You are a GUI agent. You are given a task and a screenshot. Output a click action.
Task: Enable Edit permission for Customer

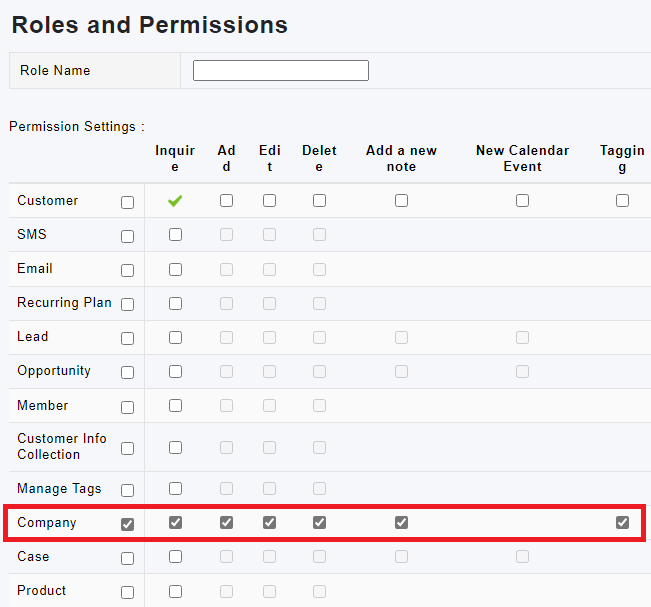point(269,201)
